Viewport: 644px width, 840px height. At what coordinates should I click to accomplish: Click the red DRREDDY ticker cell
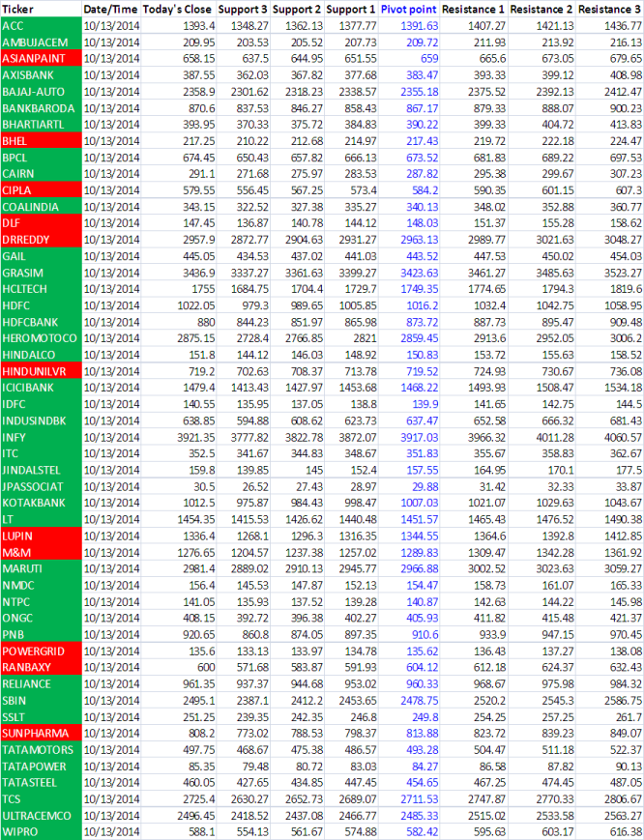point(42,240)
